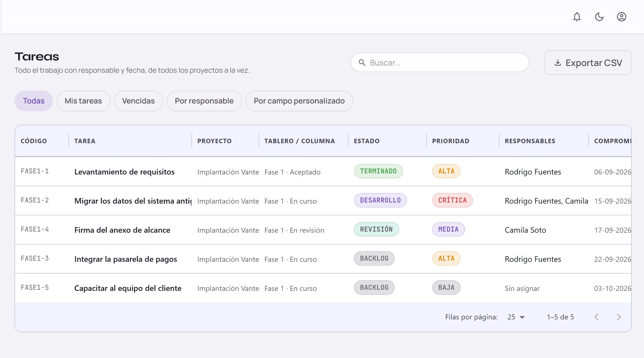Click the search magnifier icon
The image size is (644, 358).
point(362,63)
